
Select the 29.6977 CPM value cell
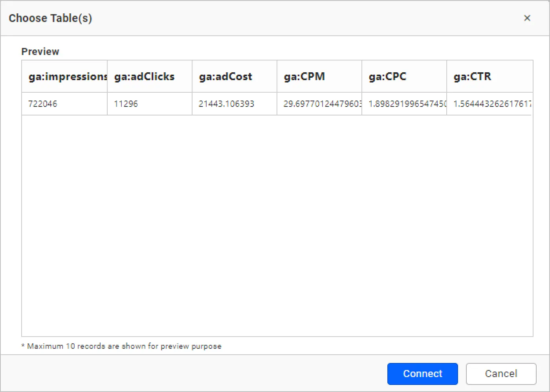pyautogui.click(x=319, y=104)
